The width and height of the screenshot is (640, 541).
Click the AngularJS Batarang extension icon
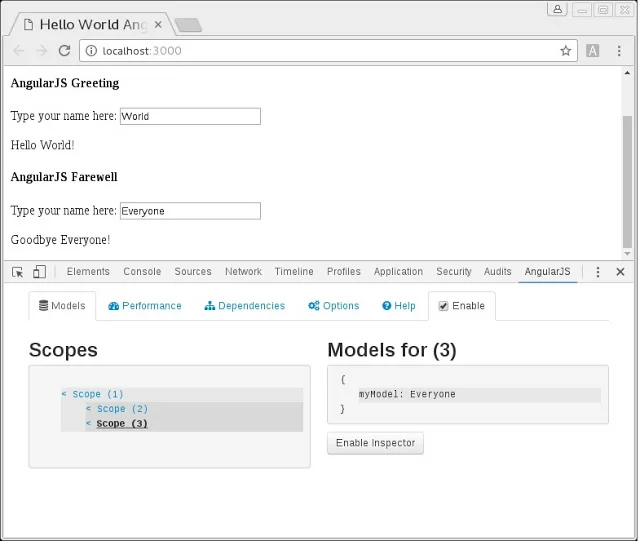(592, 51)
